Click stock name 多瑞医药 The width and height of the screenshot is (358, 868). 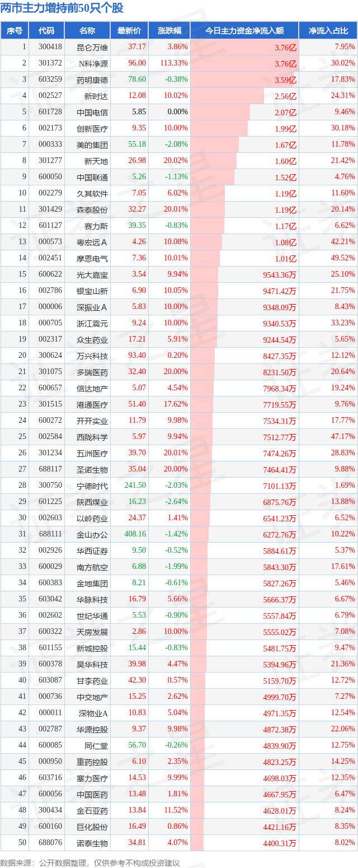92,372
